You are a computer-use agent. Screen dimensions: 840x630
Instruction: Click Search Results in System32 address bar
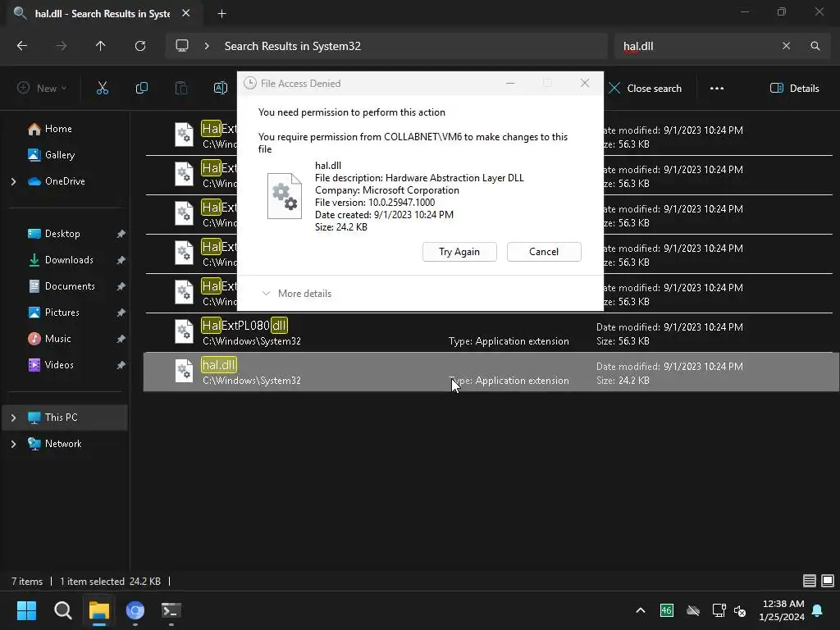coord(293,46)
